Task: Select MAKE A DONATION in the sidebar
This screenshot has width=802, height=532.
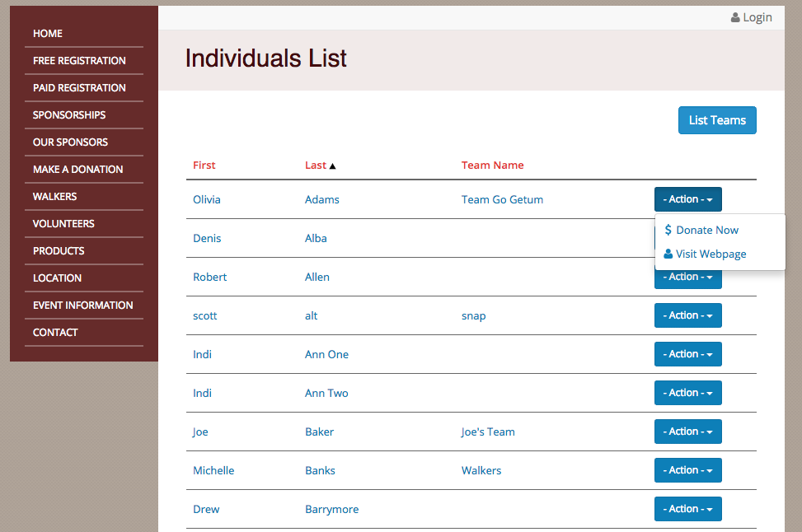Action: point(77,169)
